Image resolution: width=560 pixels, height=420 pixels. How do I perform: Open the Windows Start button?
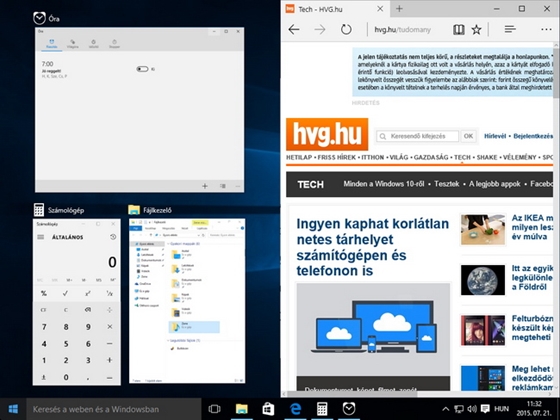click(x=13, y=409)
